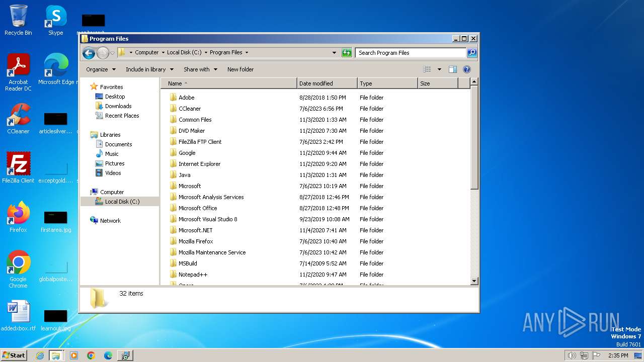Open Music library

[x=112, y=154]
